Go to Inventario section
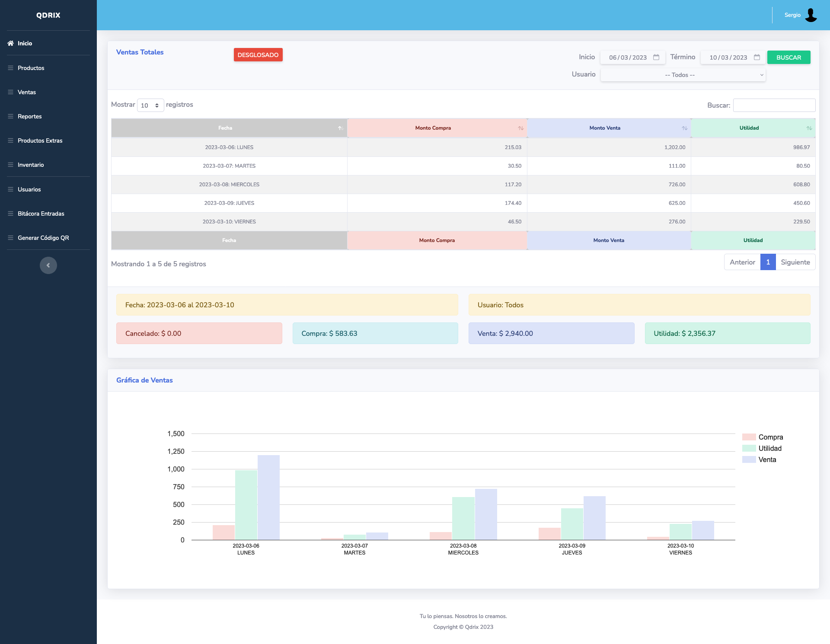 [x=48, y=165]
